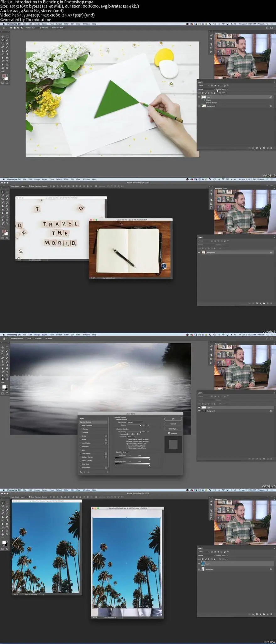This screenshot has height=644, width=276.
Task: Click New Style in the Layer Style dialog
Action: pos(173,429)
